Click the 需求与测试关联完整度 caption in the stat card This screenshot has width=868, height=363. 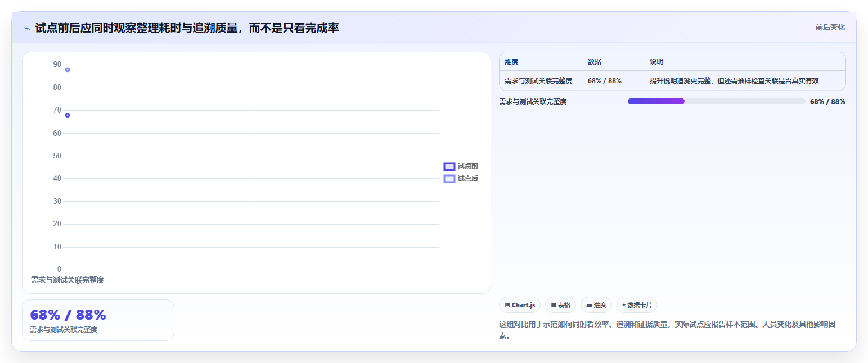coord(64,330)
